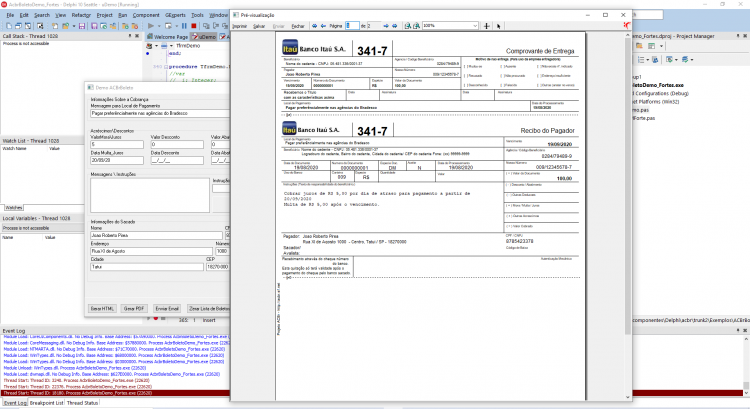Select the uDemo editor tab
The image size is (750, 409).
(204, 36)
